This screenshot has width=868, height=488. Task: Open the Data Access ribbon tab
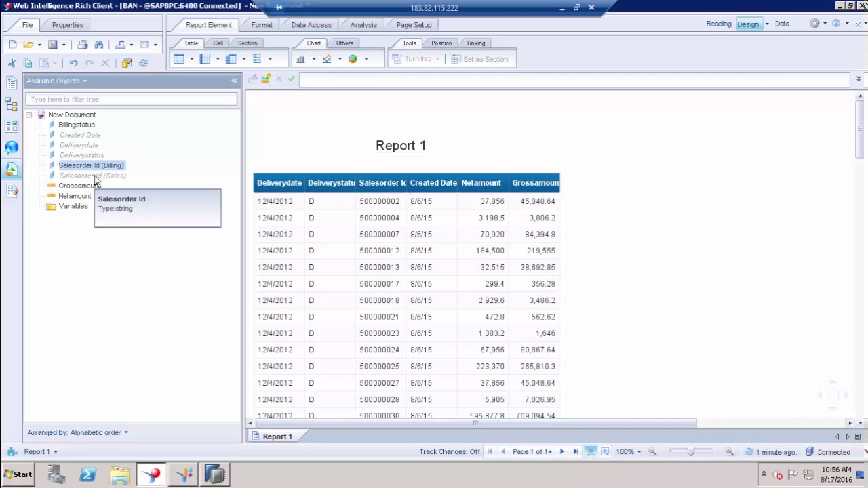[311, 25]
